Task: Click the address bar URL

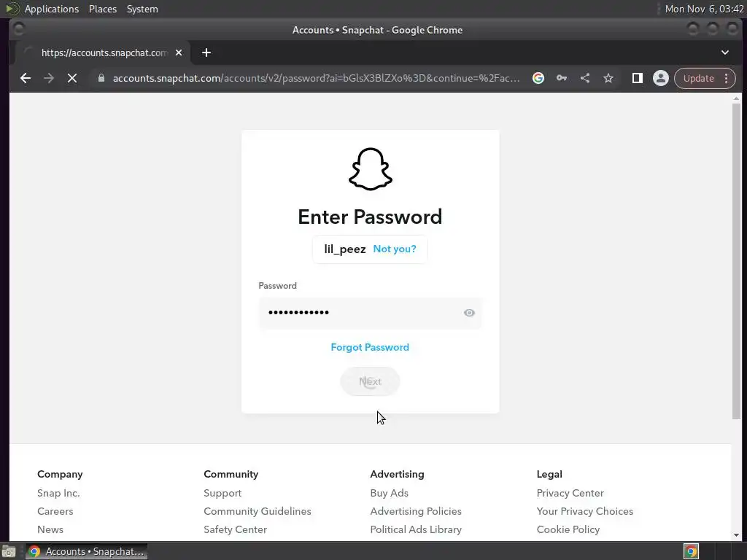Action: (x=316, y=78)
